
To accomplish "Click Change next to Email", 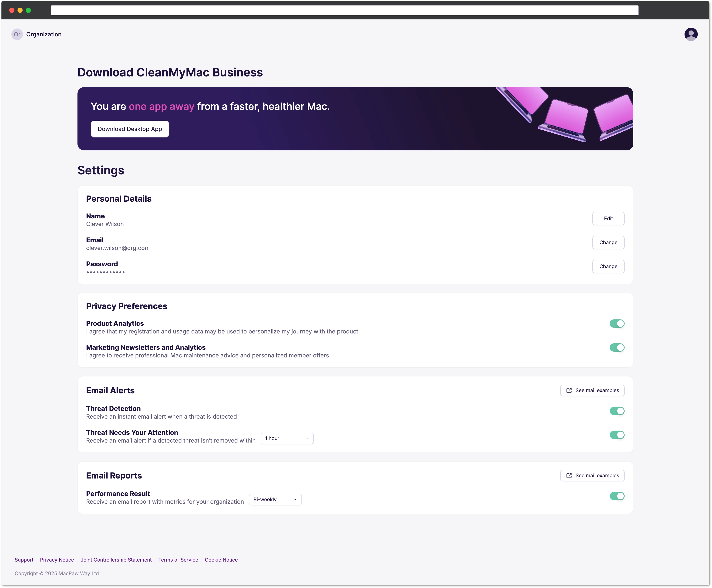I will point(608,243).
